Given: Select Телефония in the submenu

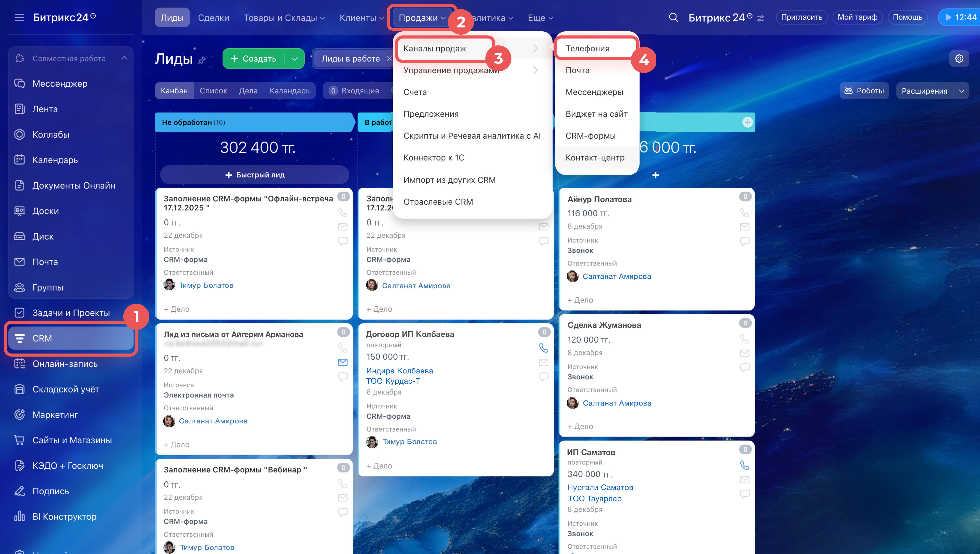Looking at the screenshot, I should (587, 48).
